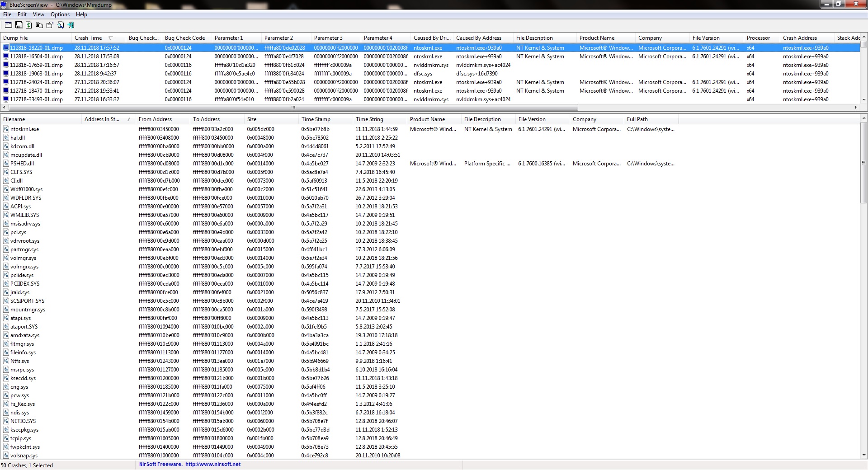Screen dimensions: 868x470
Task: Click status text 50 Crashes, 1 Selected
Action: [27, 465]
